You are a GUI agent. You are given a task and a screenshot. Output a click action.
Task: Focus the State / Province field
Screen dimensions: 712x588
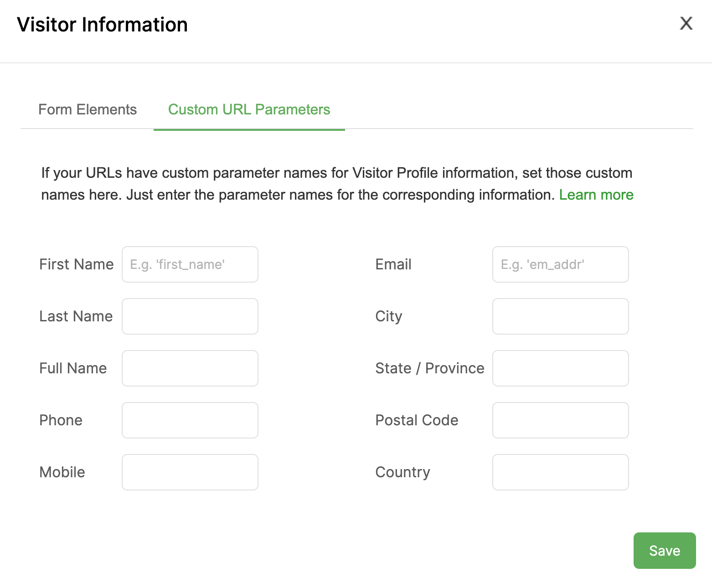click(560, 368)
